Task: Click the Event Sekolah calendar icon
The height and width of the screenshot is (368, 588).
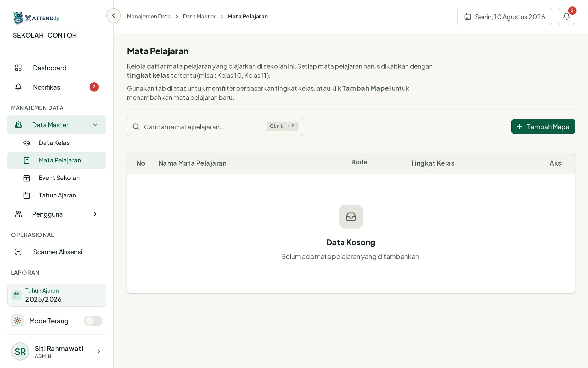Action: click(27, 178)
